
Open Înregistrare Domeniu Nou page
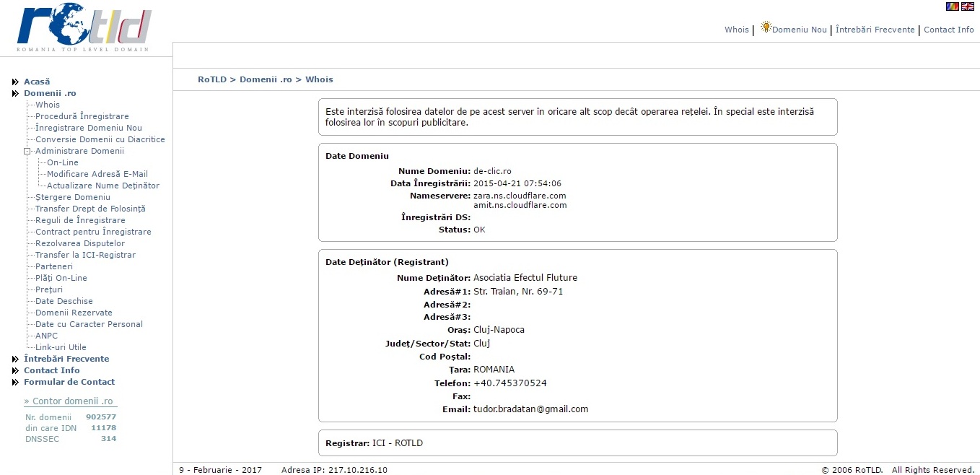(89, 128)
